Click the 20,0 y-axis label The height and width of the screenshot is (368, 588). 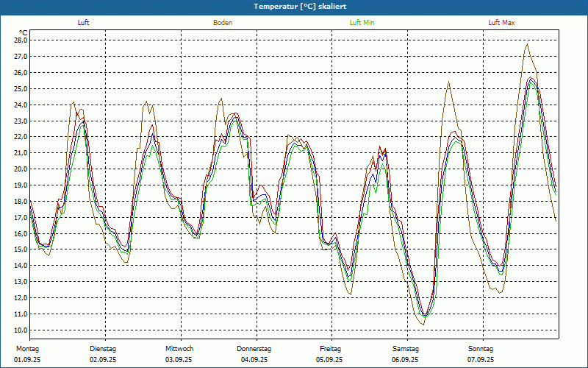(x=21, y=169)
